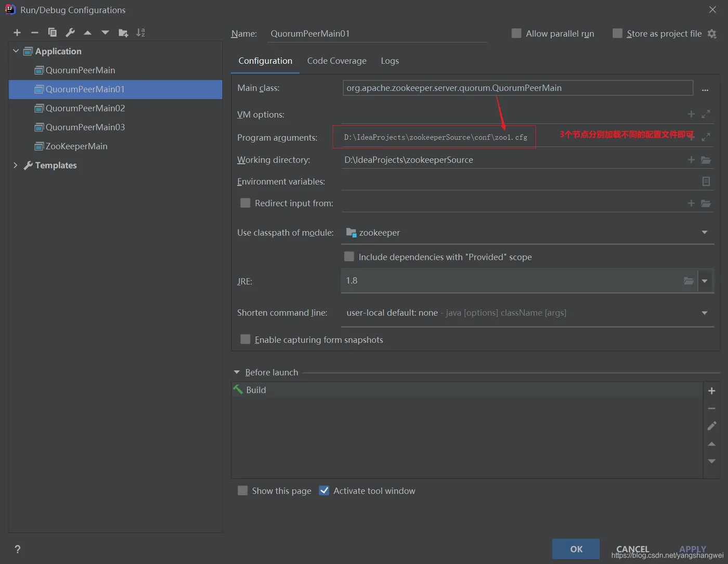Remove selected configuration with the minus icon
Image resolution: width=728 pixels, height=564 pixels.
(x=34, y=33)
